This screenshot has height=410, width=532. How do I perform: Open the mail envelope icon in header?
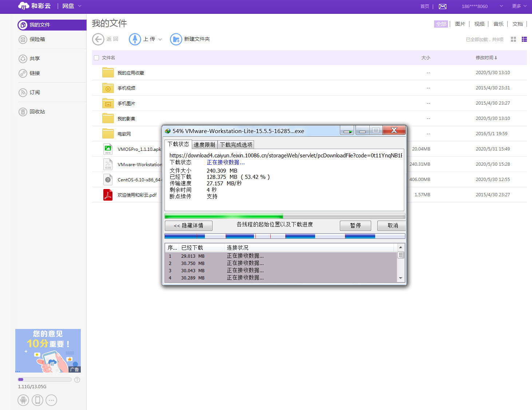(442, 7)
